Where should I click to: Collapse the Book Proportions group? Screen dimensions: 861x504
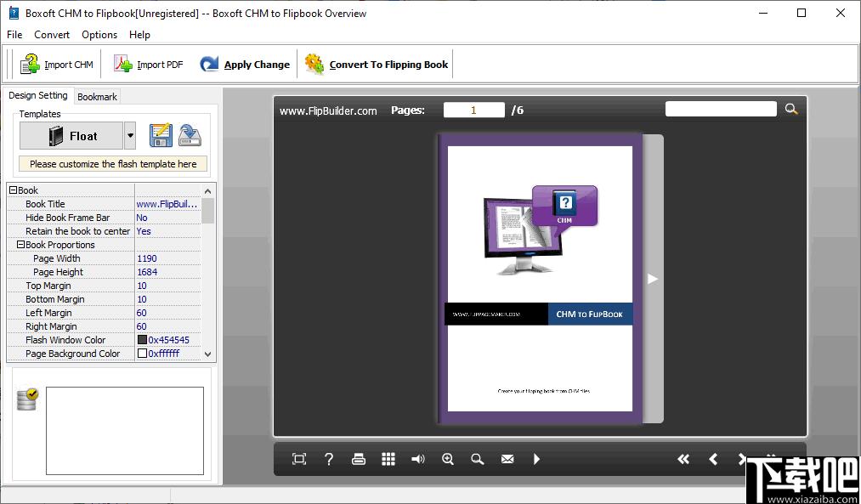tap(21, 245)
